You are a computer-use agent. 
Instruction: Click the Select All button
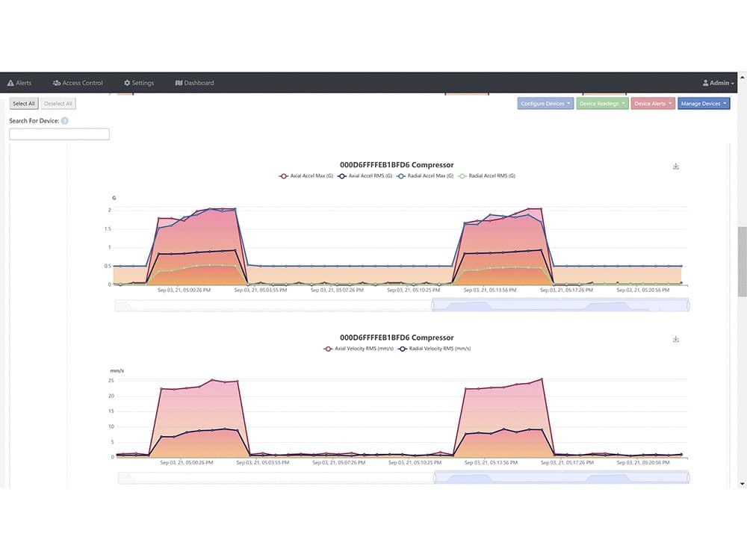[x=23, y=103]
